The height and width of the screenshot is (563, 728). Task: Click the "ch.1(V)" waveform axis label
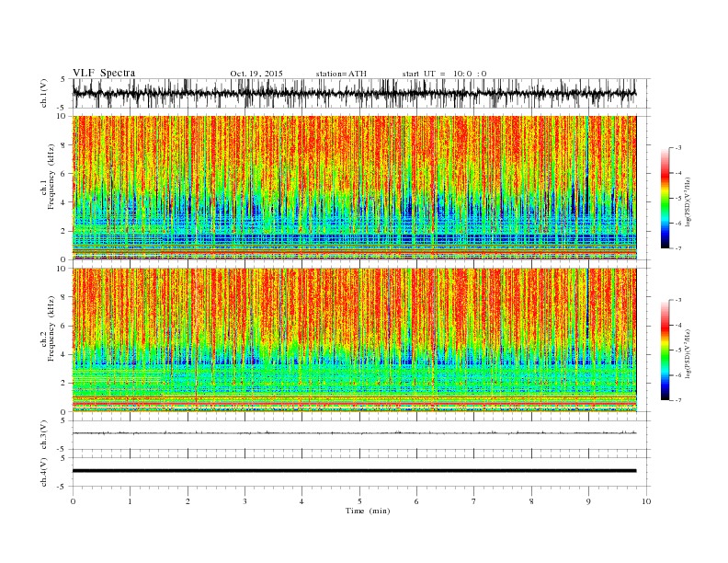click(44, 93)
